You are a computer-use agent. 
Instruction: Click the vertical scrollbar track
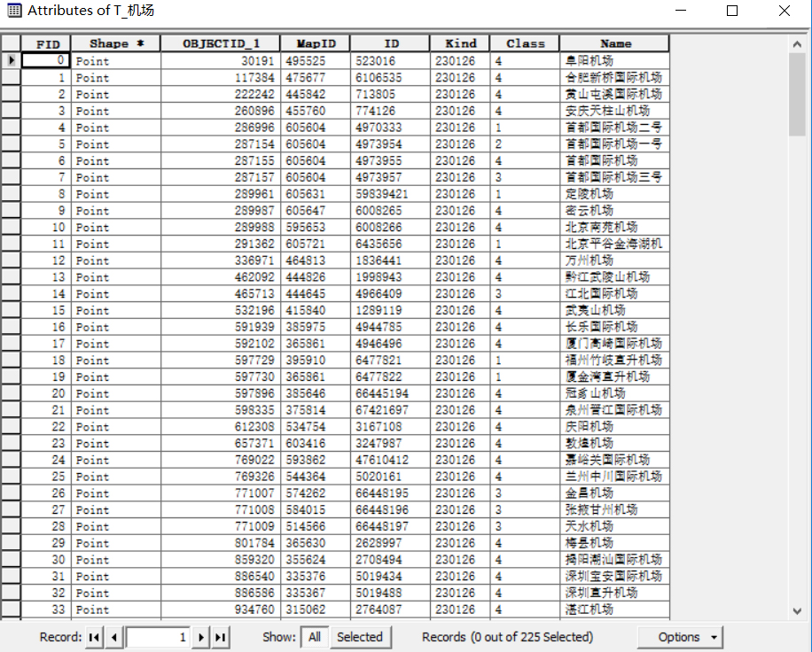pyautogui.click(x=796, y=354)
